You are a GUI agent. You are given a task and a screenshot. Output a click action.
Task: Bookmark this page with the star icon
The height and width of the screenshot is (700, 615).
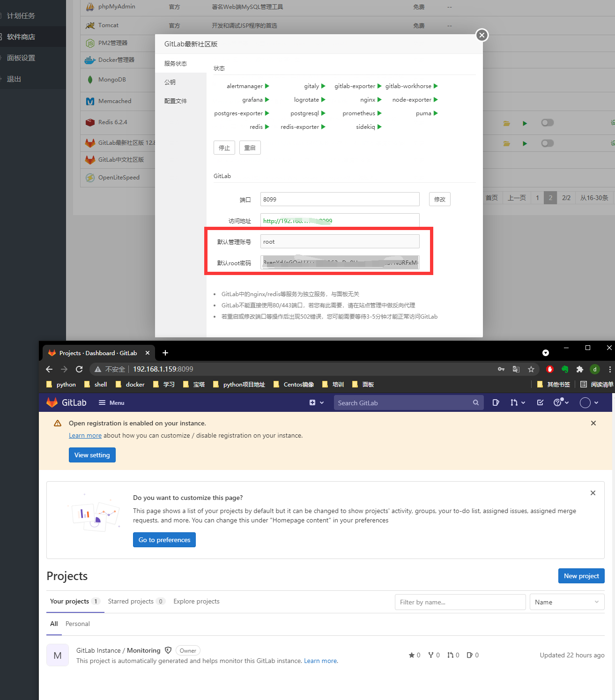click(x=531, y=369)
